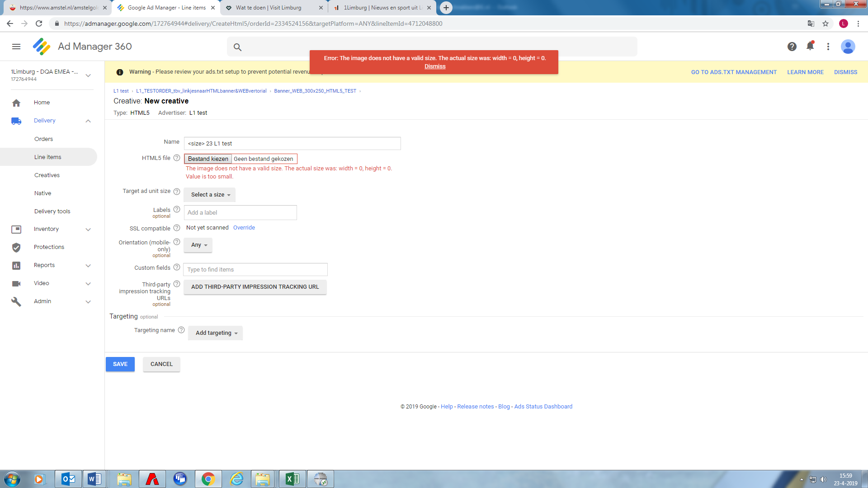The image size is (868, 488).
Task: Open Release notes footer link
Action: (475, 407)
